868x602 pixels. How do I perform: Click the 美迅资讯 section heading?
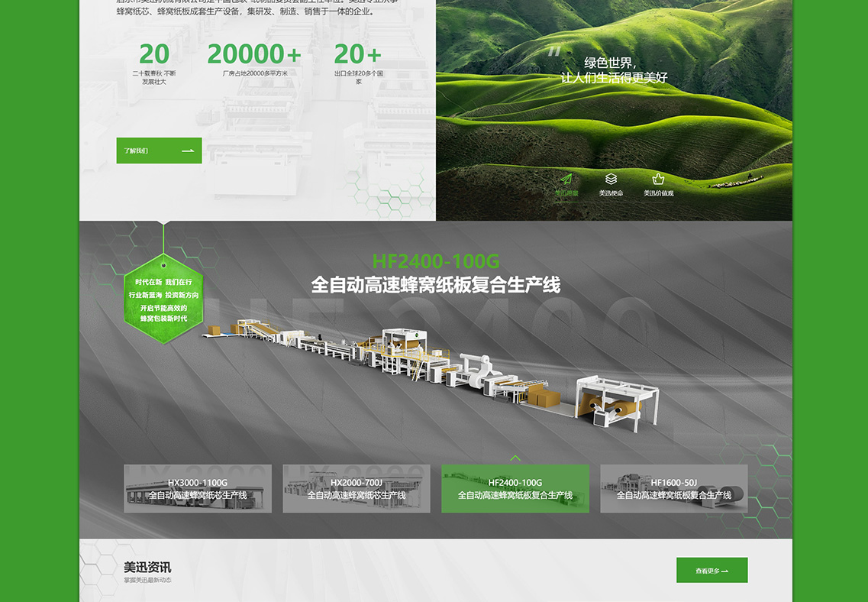[x=147, y=567]
